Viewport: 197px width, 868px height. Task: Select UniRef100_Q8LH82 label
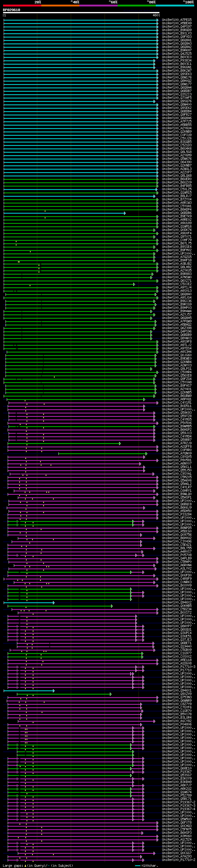click(177, 267)
